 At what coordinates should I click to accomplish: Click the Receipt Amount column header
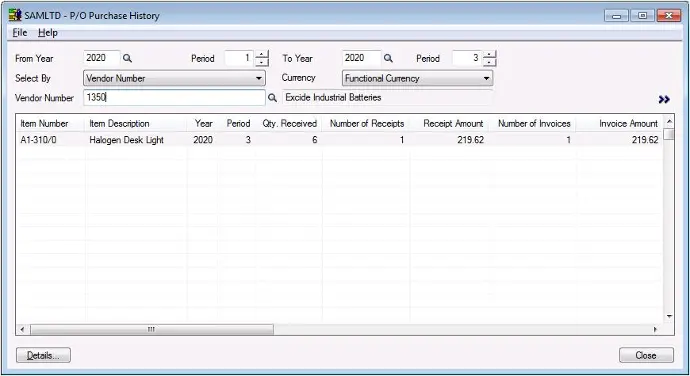point(449,124)
